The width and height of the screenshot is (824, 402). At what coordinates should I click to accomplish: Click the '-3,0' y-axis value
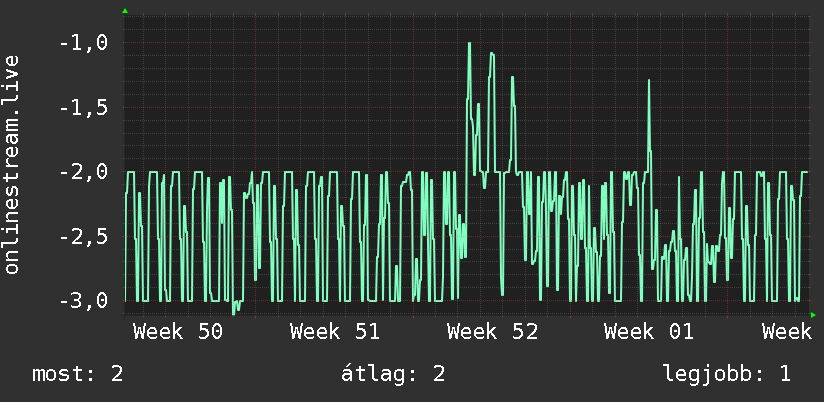83,301
